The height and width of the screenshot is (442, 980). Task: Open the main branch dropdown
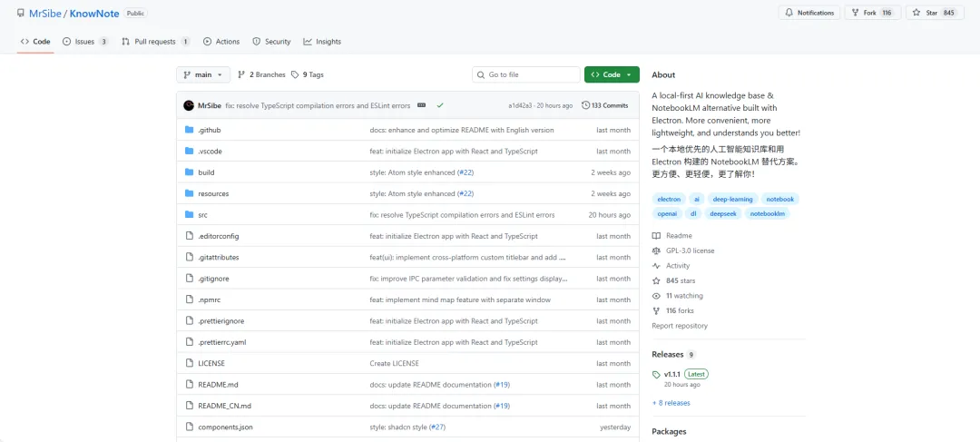(x=203, y=75)
